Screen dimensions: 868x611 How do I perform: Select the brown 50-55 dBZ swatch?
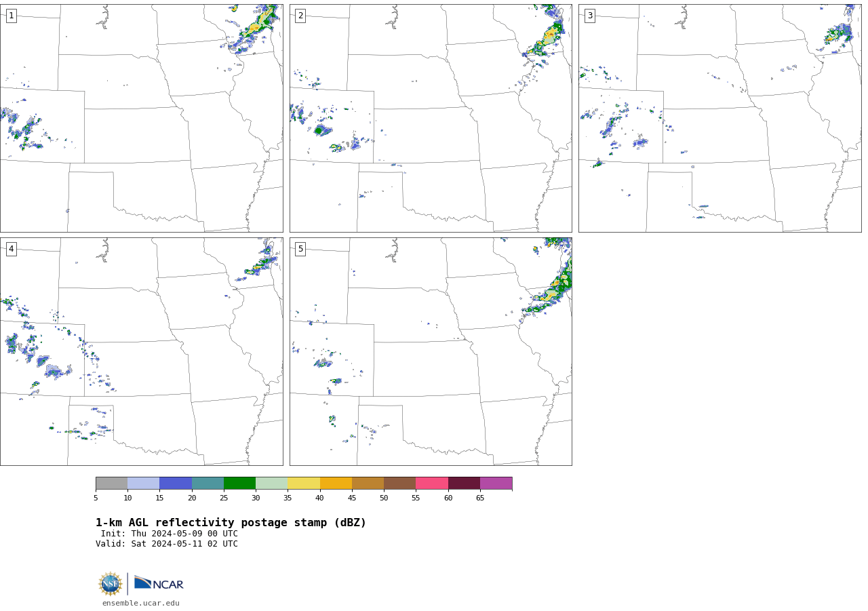400,484
